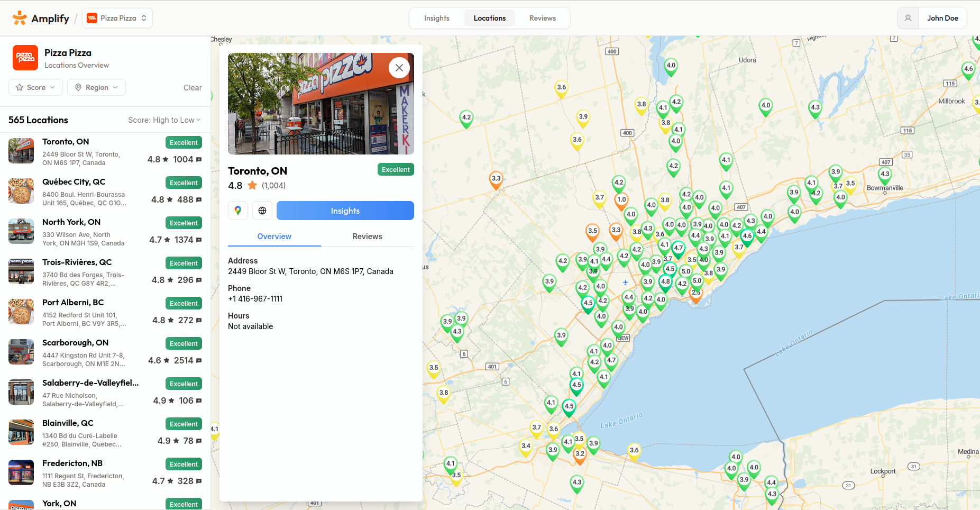Image resolution: width=980 pixels, height=510 pixels.
Task: Clear all applied filters
Action: (193, 88)
